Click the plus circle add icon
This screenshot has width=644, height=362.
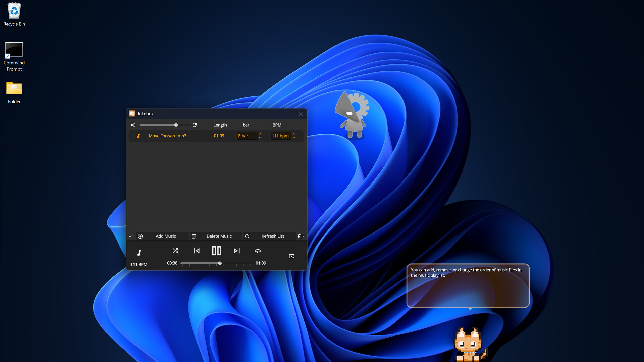140,236
